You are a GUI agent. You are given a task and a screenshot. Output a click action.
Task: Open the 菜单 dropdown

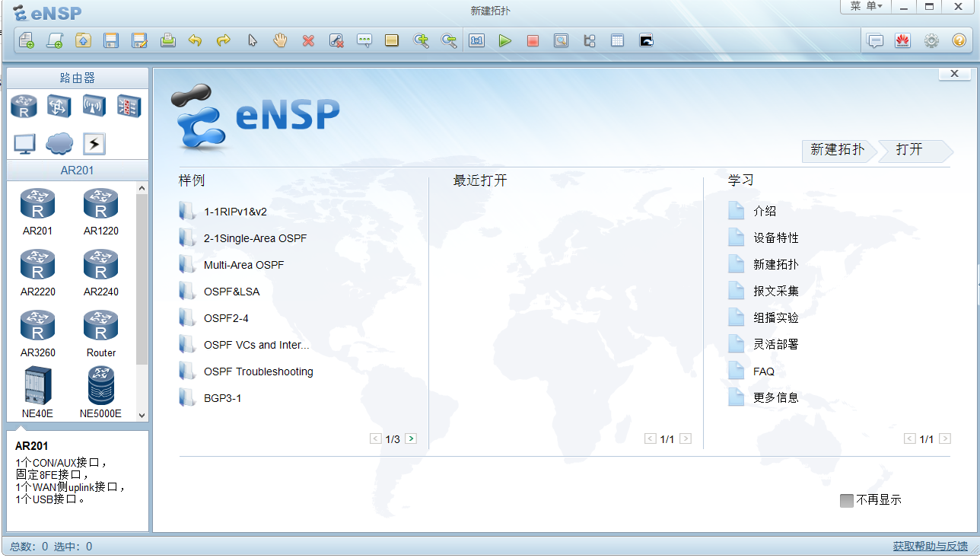[864, 7]
